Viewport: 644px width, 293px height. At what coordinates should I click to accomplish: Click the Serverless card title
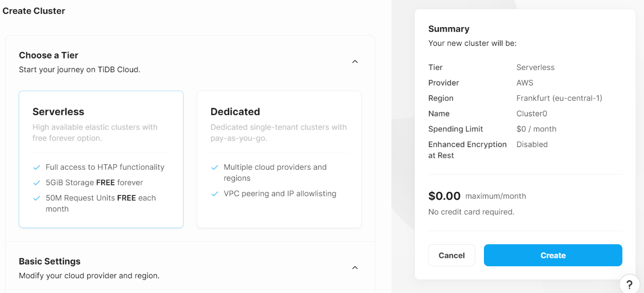58,112
